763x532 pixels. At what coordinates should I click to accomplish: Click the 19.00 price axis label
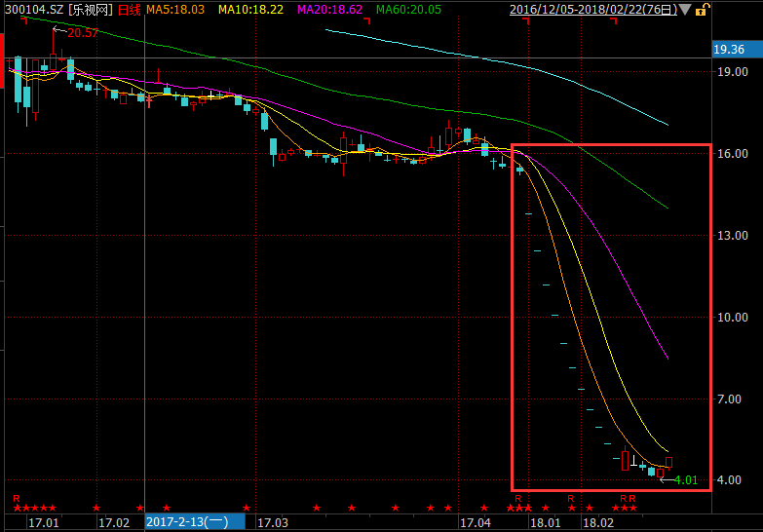click(733, 72)
